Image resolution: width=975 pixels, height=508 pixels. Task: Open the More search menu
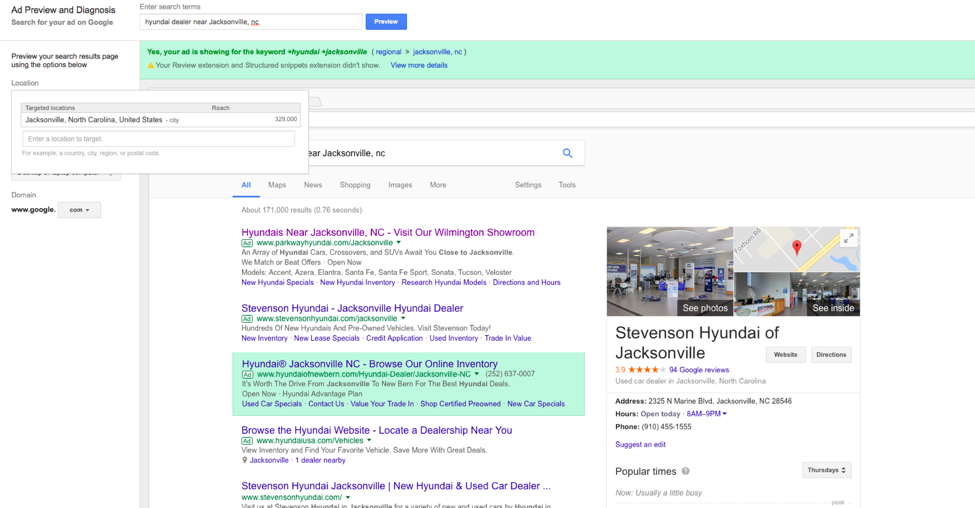coord(438,185)
